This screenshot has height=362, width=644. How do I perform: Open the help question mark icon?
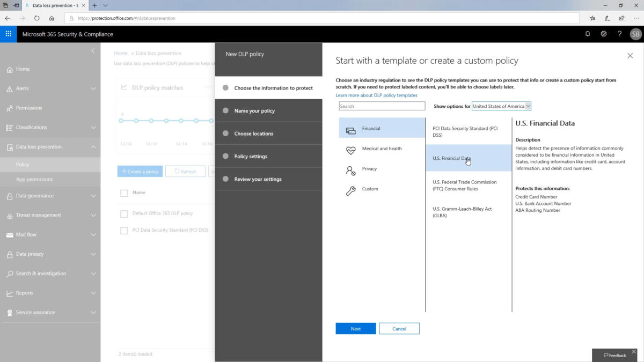pyautogui.click(x=620, y=34)
